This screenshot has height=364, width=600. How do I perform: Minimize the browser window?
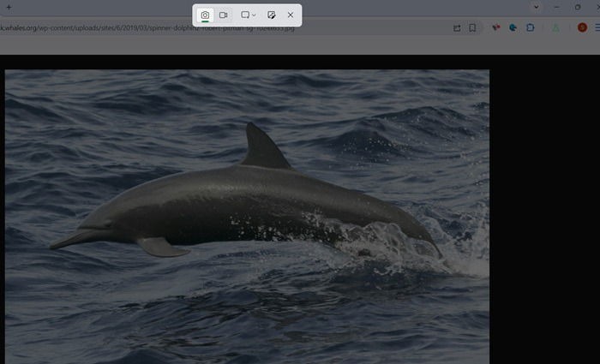[x=558, y=7]
